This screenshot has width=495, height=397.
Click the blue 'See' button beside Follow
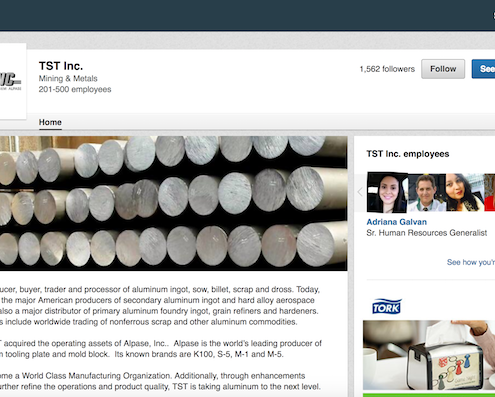(483, 69)
